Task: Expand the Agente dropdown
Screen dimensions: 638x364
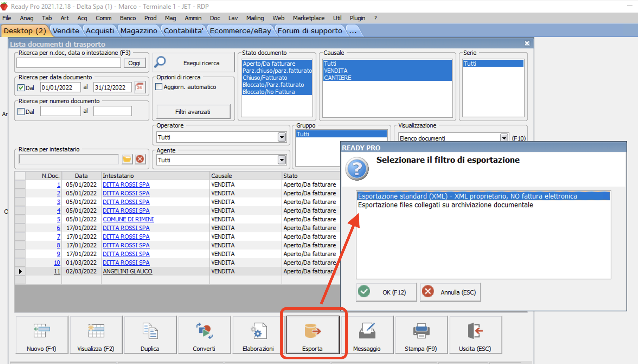Action: point(282,160)
